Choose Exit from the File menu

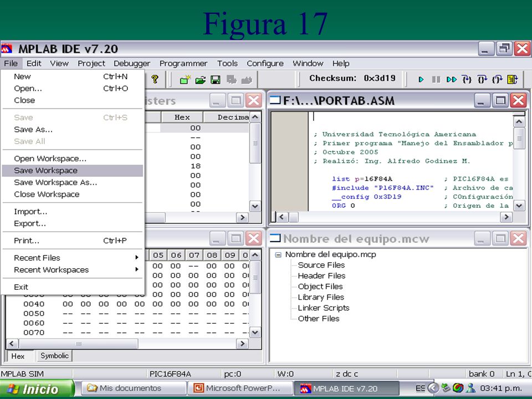(x=72, y=287)
